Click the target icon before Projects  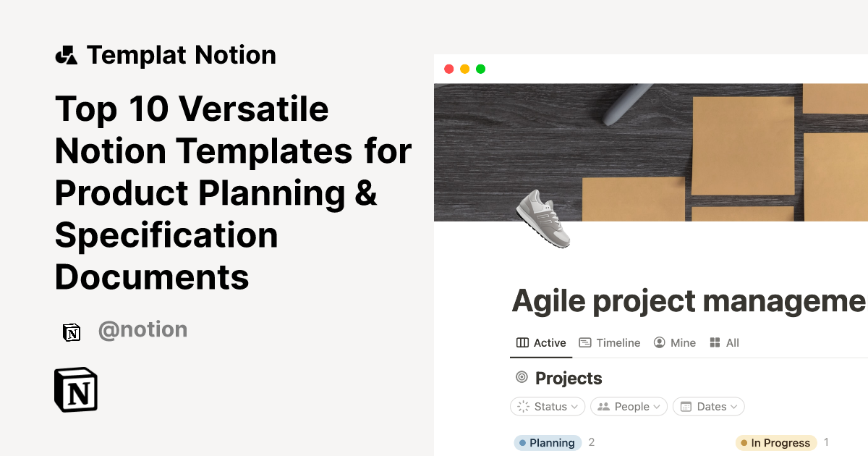pyautogui.click(x=520, y=377)
